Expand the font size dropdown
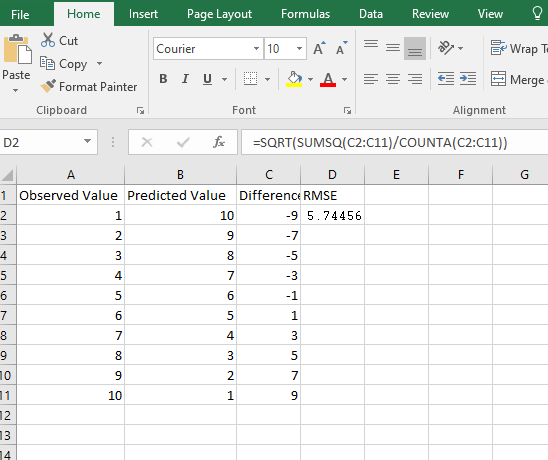548x460 pixels. [299, 48]
